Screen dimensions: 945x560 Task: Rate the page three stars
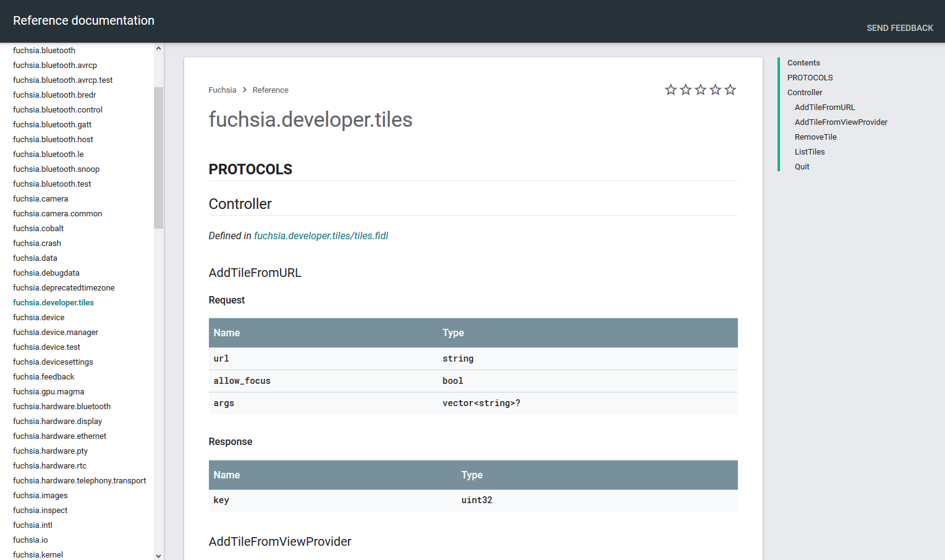click(700, 90)
